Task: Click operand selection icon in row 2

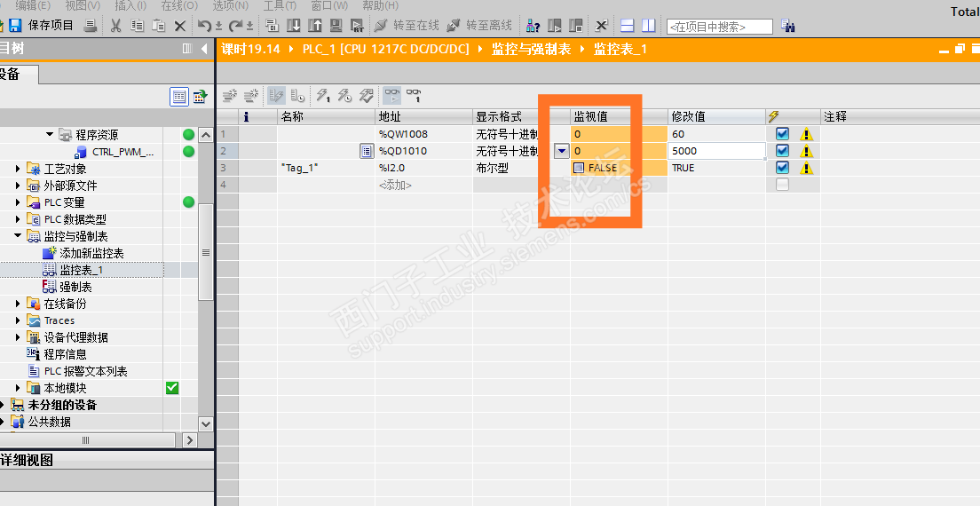Action: coord(367,151)
